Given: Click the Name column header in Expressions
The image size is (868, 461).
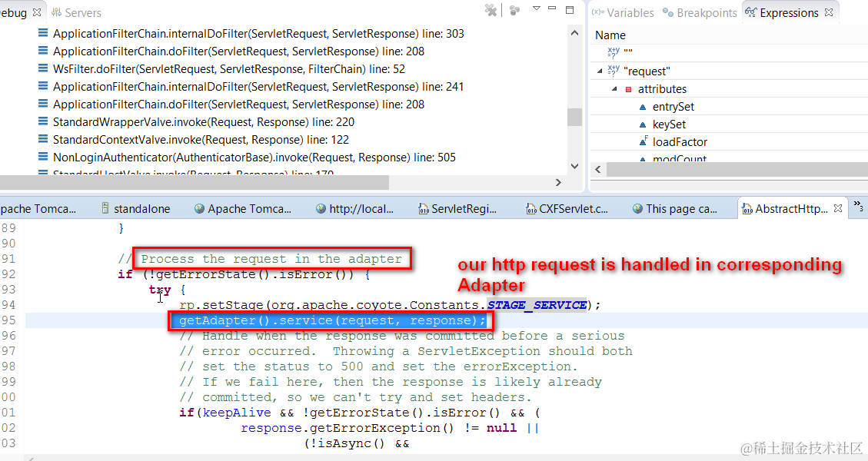Looking at the screenshot, I should (x=610, y=35).
